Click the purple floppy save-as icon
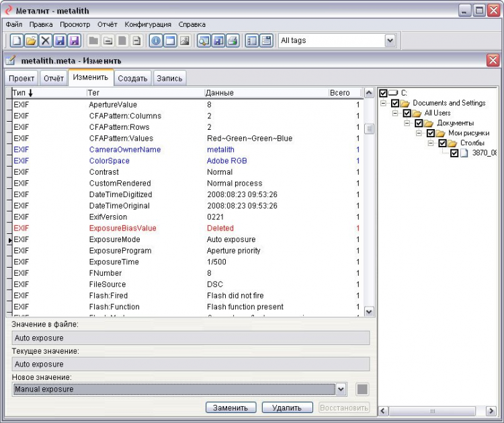The height and width of the screenshot is (423, 504). pyautogui.click(x=75, y=41)
